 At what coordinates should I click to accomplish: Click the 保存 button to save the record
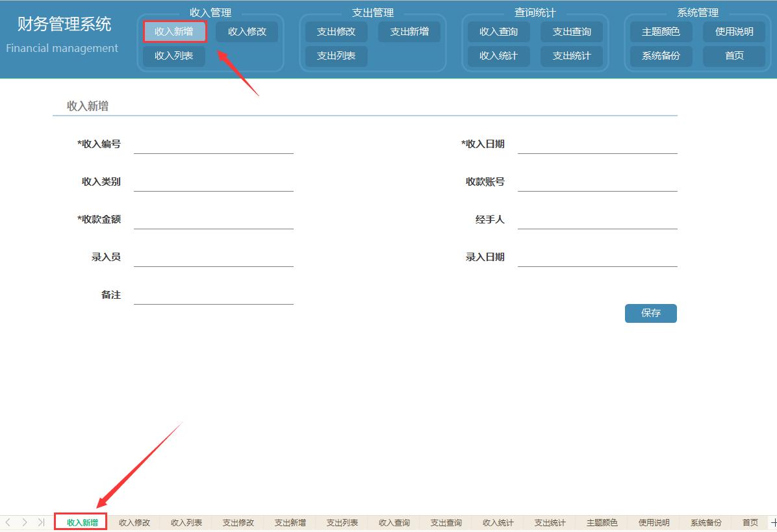tap(651, 313)
